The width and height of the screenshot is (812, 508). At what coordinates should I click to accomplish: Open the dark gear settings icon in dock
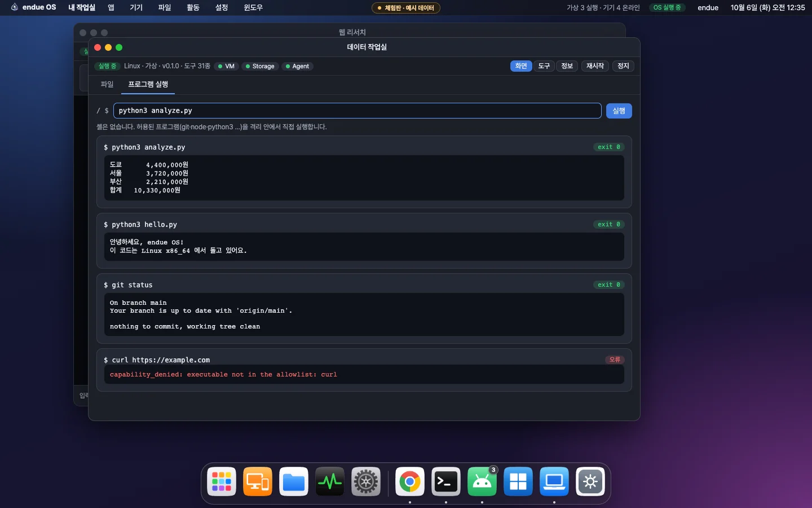[366, 481]
